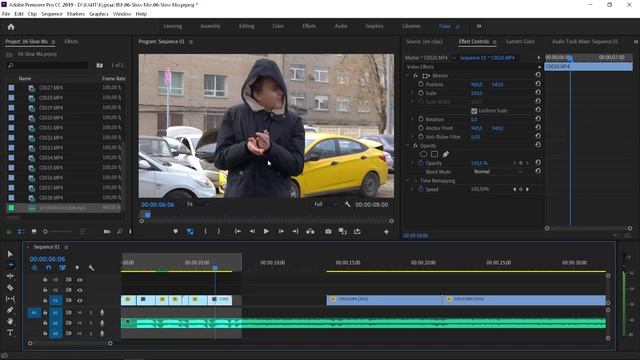Open the Program monitor button editor plus
Image resolution: width=640 pixels, height=360 pixels.
coord(386,232)
